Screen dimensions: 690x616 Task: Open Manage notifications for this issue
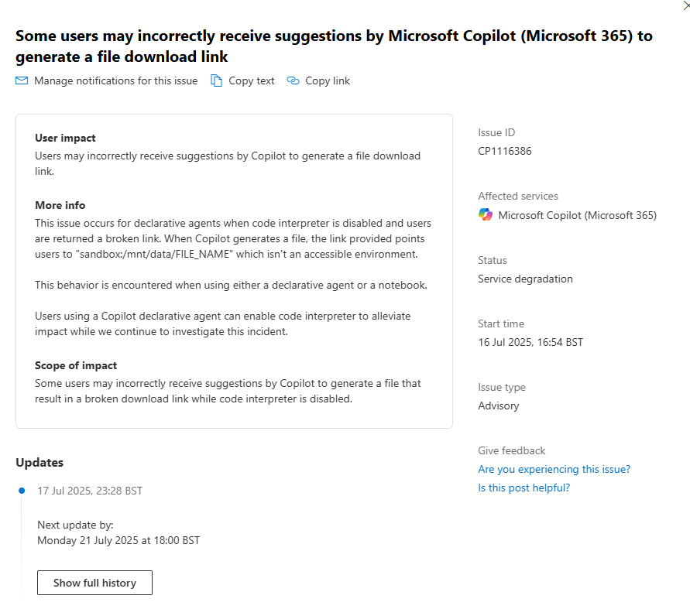pyautogui.click(x=115, y=81)
